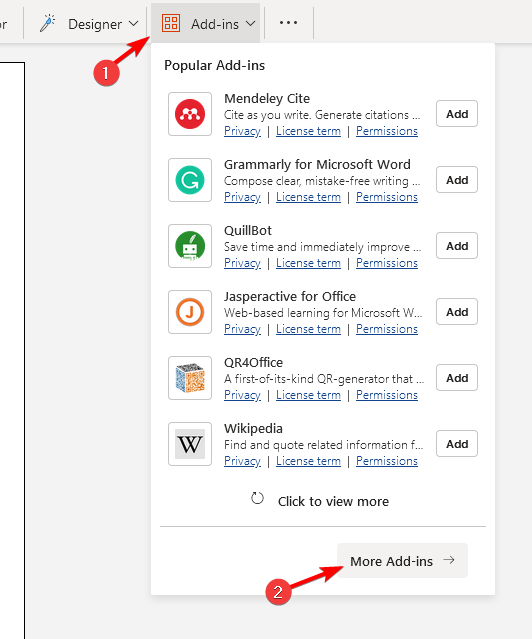
Task: Click 'Click to view more' text
Action: pos(333,501)
